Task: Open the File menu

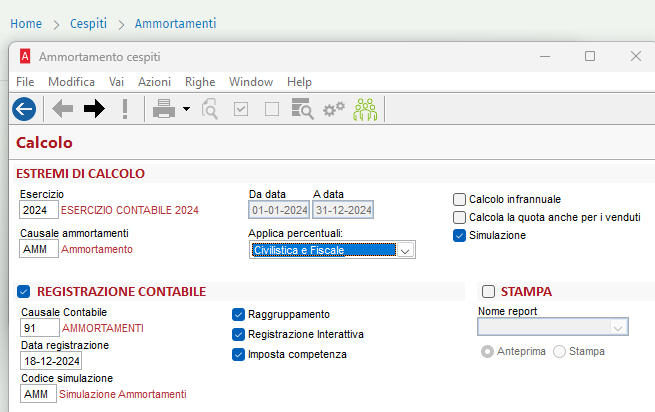Action: tap(25, 82)
